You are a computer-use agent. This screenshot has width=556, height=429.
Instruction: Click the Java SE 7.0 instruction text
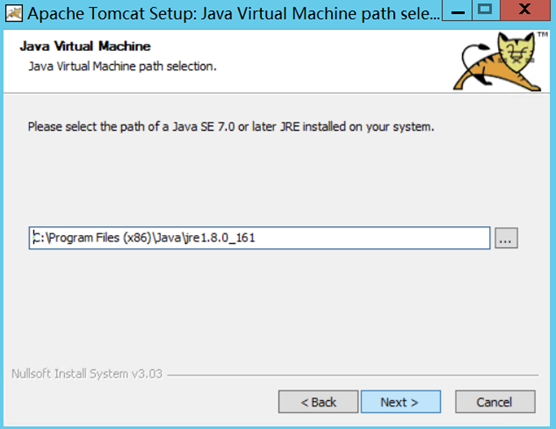click(231, 127)
